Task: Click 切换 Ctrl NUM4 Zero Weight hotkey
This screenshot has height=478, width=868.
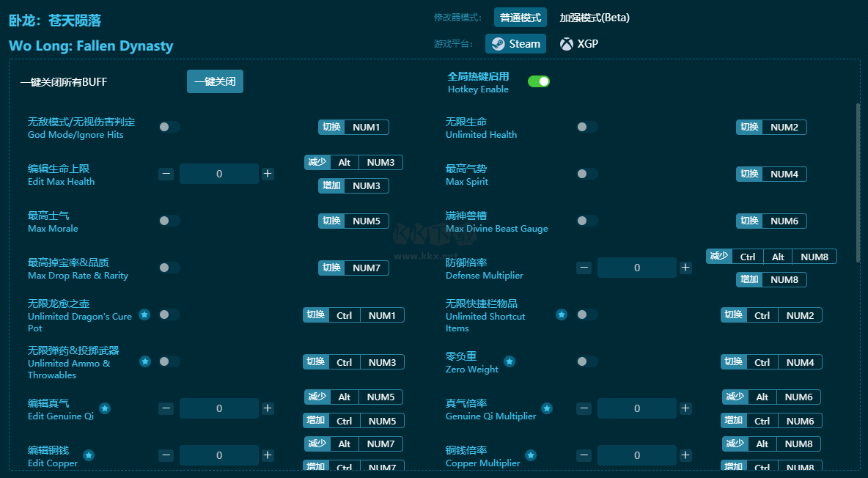Action: coord(771,362)
